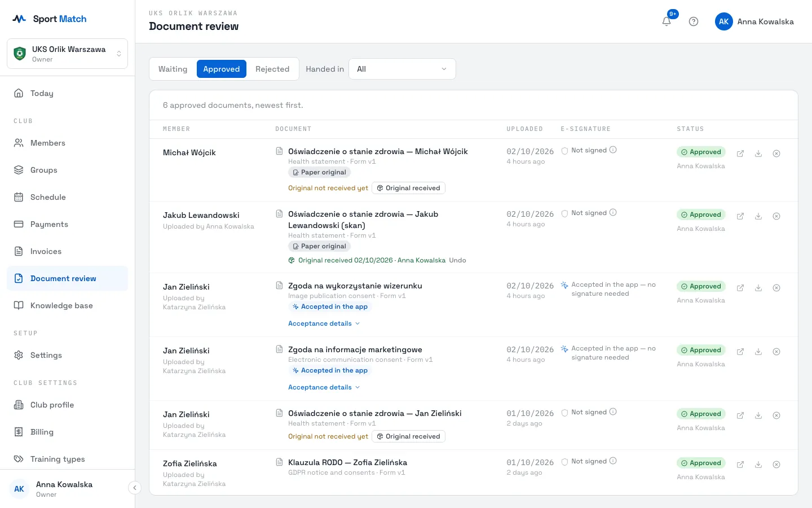812x508 pixels.
Task: Revoke approval of Klauzula RODO document
Action: 776,465
